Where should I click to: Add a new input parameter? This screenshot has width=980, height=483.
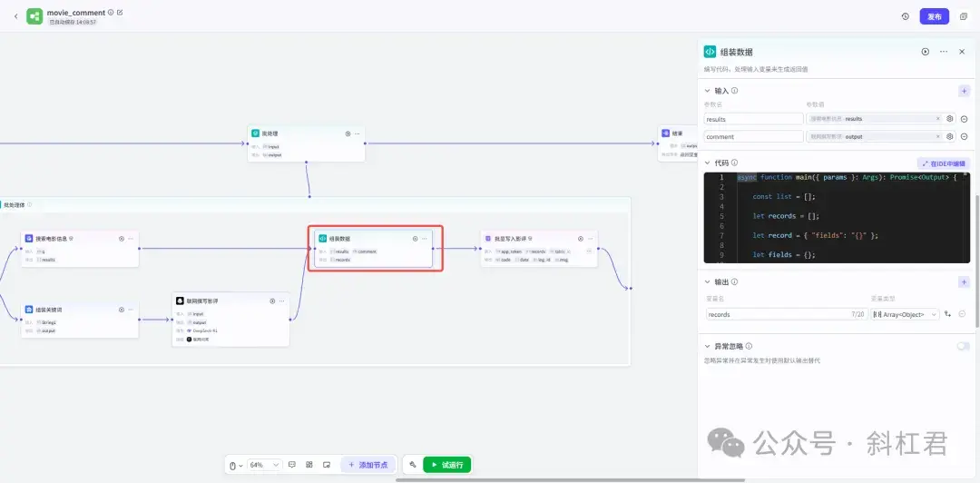(965, 92)
